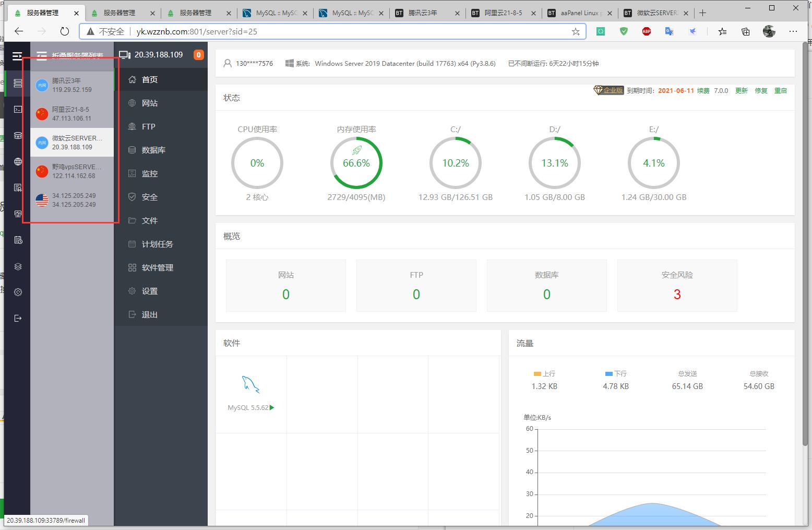The width and height of the screenshot is (812, 530).
Task: Click the browser address bar
Action: 332,31
